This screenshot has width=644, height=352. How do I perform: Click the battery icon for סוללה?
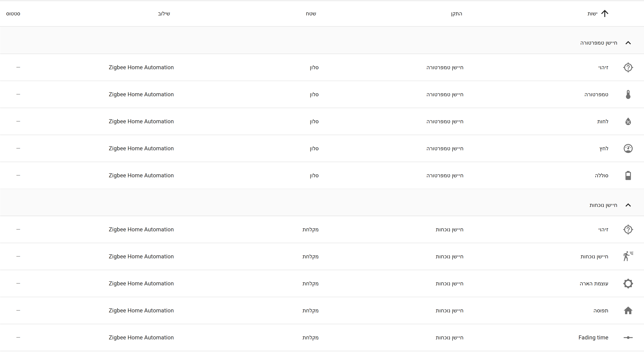pyautogui.click(x=628, y=175)
